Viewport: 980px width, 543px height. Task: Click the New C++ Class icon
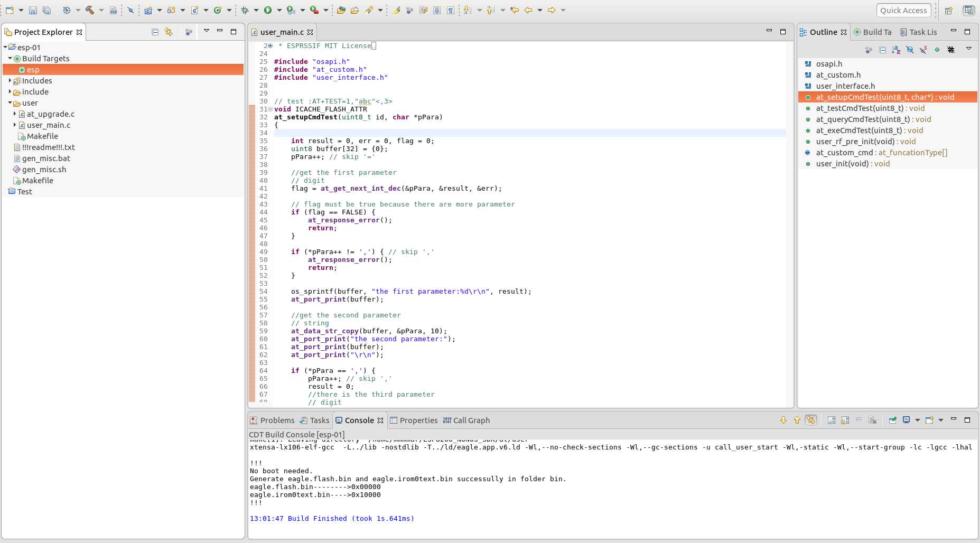tap(218, 10)
